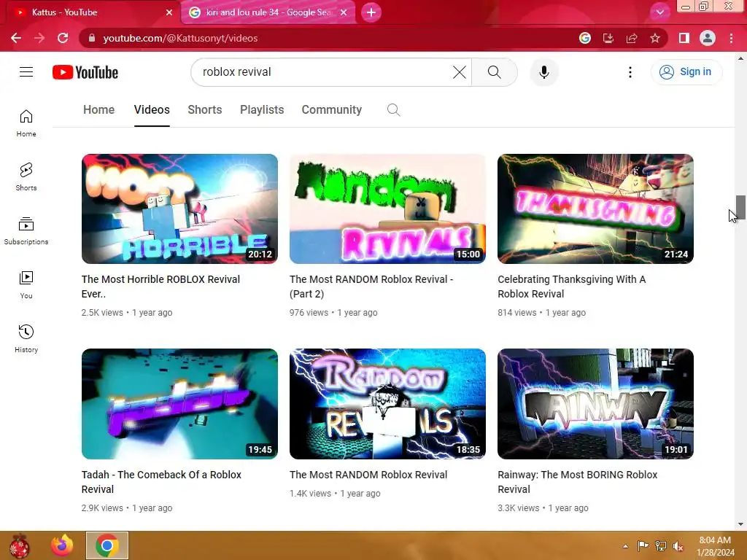Open the taskbar clock 8:04 AM
The image size is (747, 560).
pos(715,546)
